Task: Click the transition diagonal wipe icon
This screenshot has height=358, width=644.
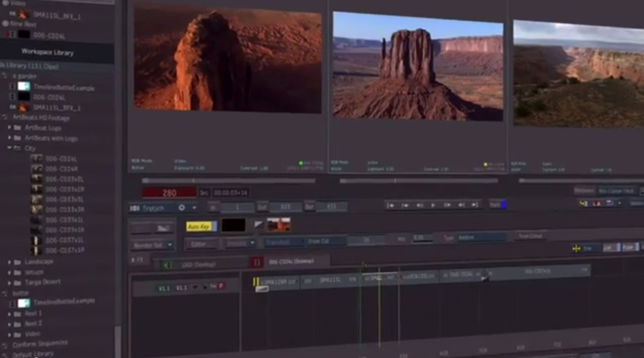Action: [259, 225]
